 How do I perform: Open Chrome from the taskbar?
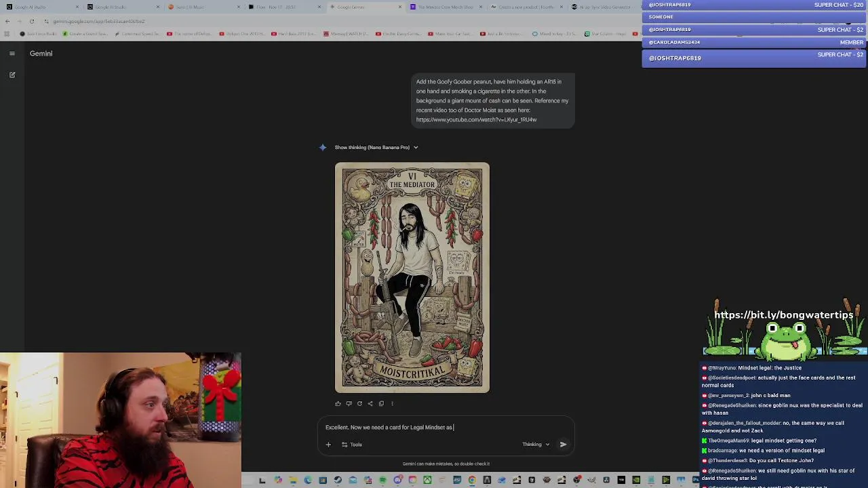coord(472,480)
